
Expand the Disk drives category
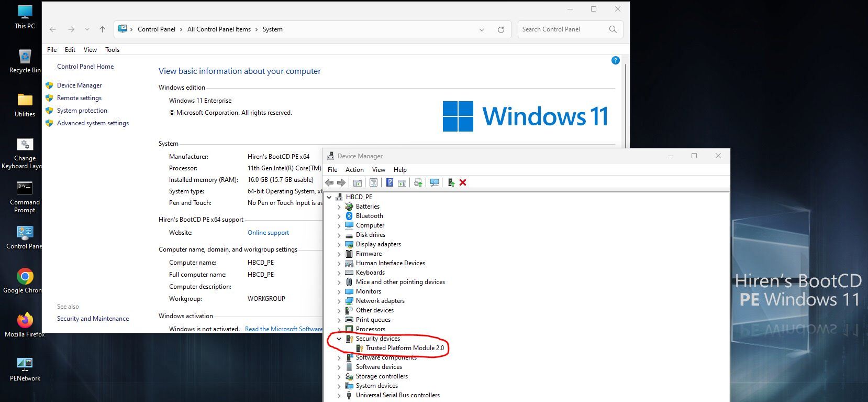coord(339,235)
